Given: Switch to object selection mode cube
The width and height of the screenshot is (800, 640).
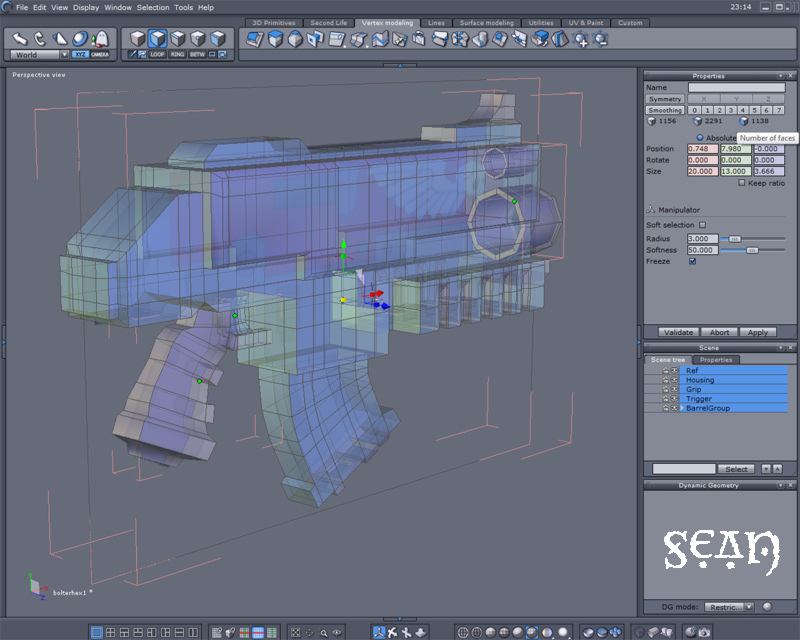Looking at the screenshot, I should [137, 38].
